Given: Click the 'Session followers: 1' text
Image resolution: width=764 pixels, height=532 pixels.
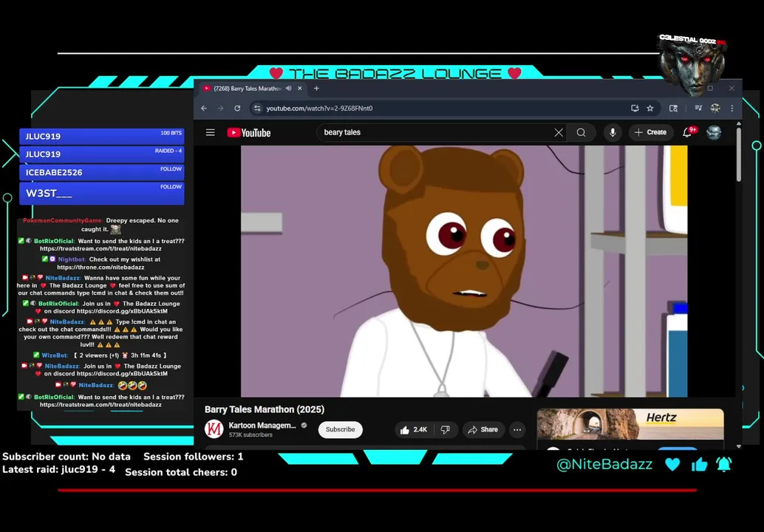Looking at the screenshot, I should pos(193,457).
